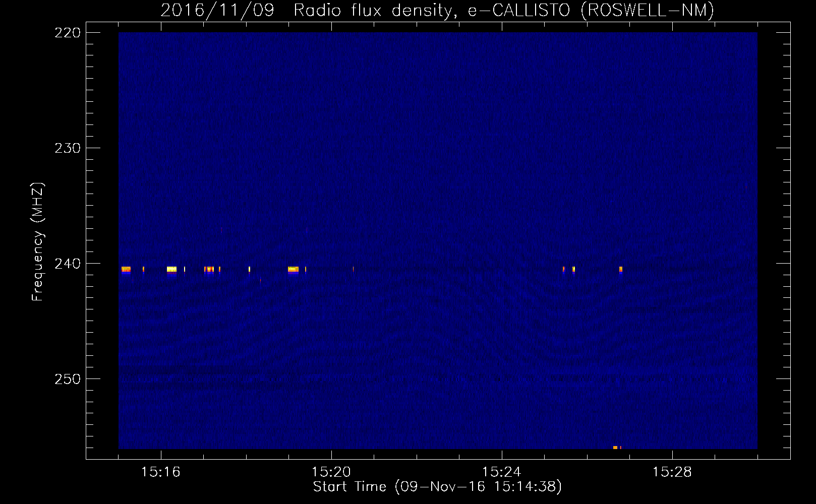Click the 250 frequency tick label

[68, 379]
